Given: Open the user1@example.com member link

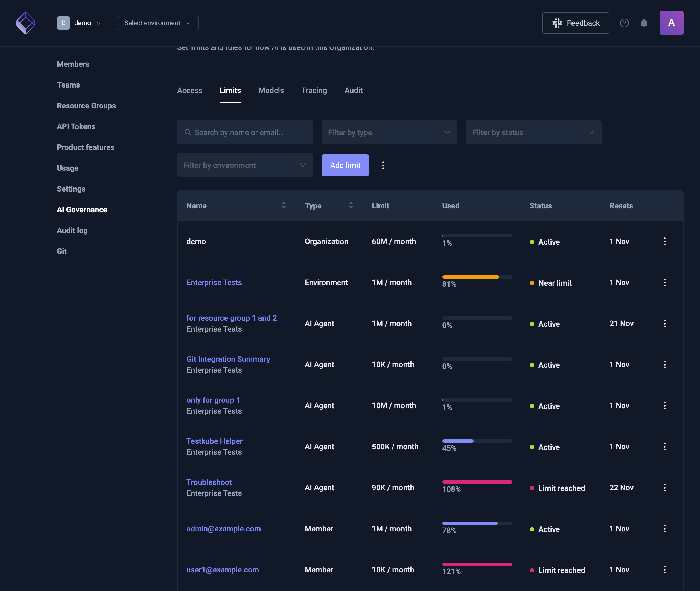Looking at the screenshot, I should point(222,570).
